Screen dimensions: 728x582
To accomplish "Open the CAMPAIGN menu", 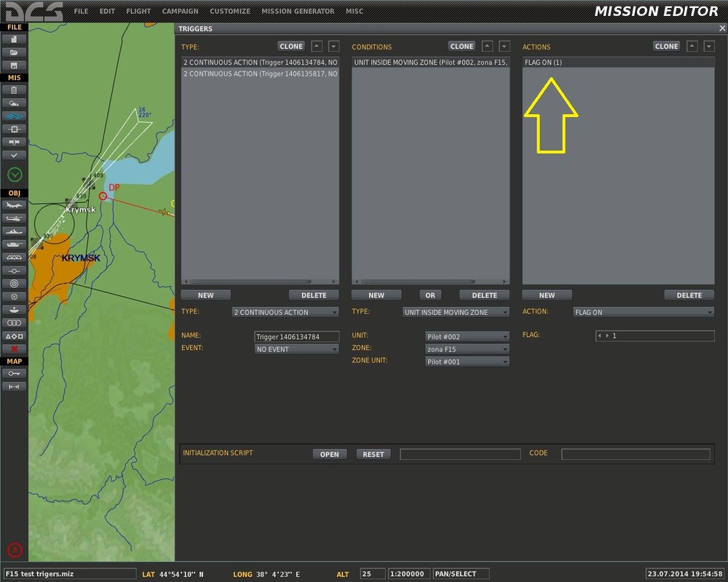I will 180,12.
